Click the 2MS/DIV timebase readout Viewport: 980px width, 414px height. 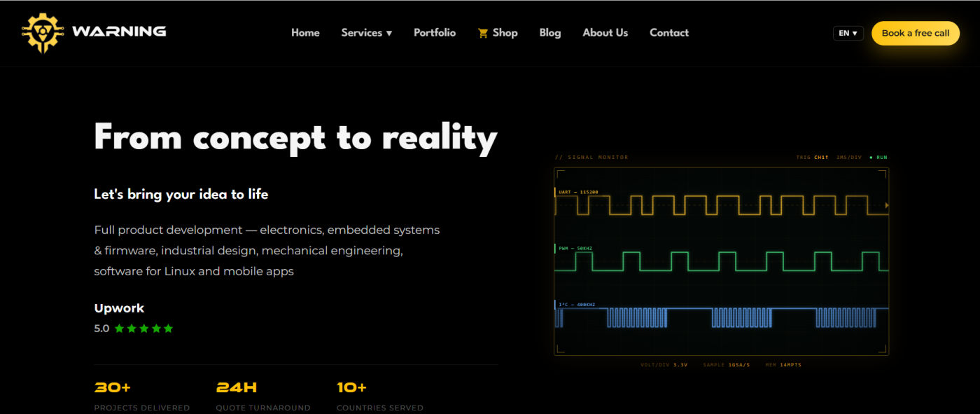(x=848, y=158)
